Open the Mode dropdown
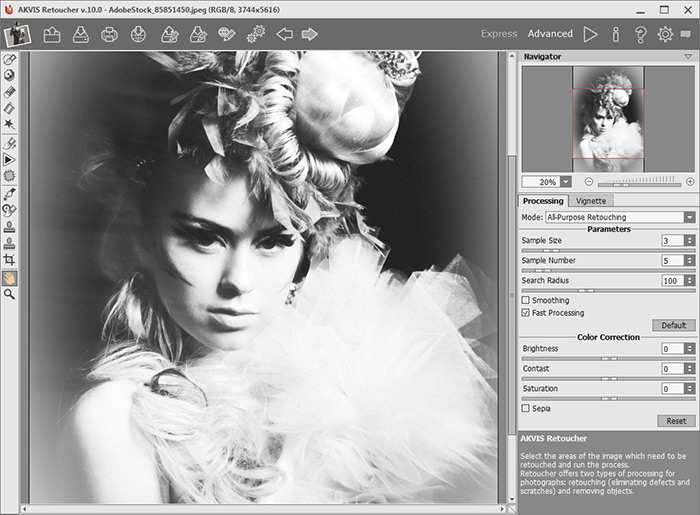This screenshot has height=515, width=700. (x=620, y=217)
